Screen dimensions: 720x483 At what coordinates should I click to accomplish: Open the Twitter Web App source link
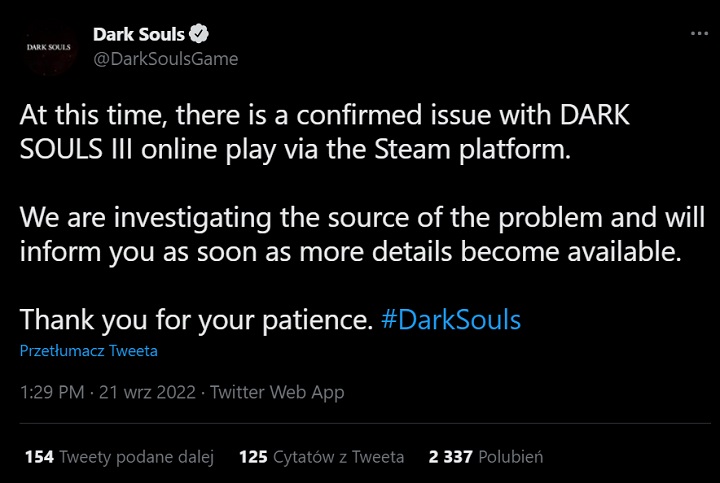(x=279, y=393)
